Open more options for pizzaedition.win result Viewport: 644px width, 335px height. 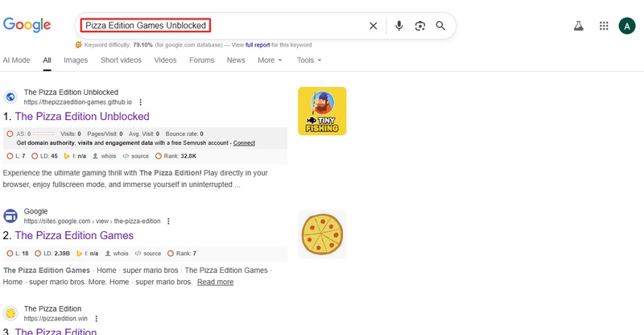click(x=96, y=319)
